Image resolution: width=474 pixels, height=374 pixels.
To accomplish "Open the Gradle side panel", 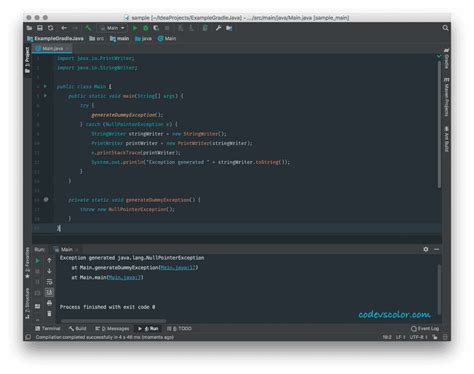I will coord(446,59).
